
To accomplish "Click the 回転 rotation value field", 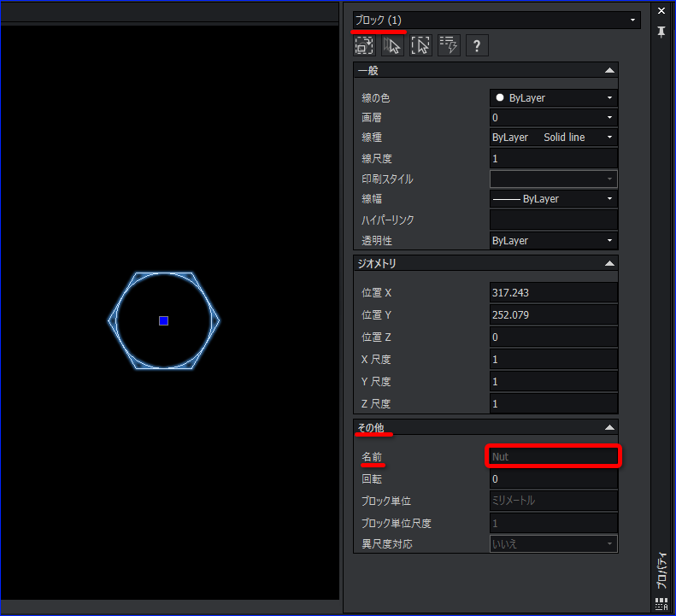I will pyautogui.click(x=554, y=479).
